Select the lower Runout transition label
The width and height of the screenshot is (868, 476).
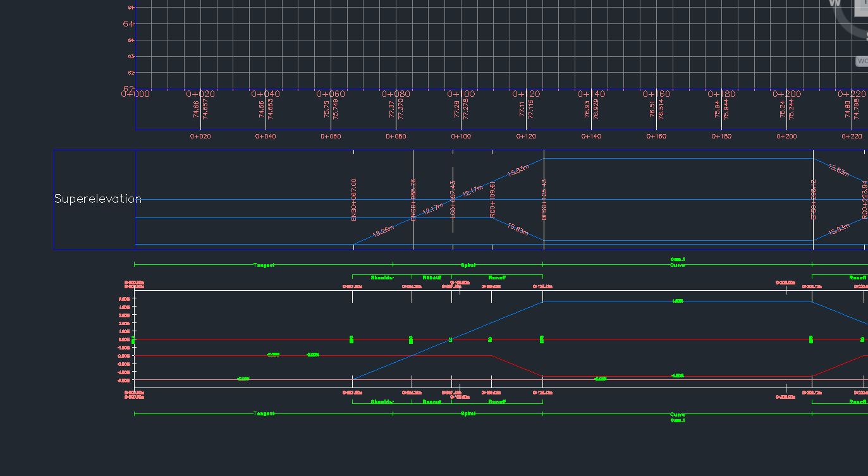[x=432, y=402]
